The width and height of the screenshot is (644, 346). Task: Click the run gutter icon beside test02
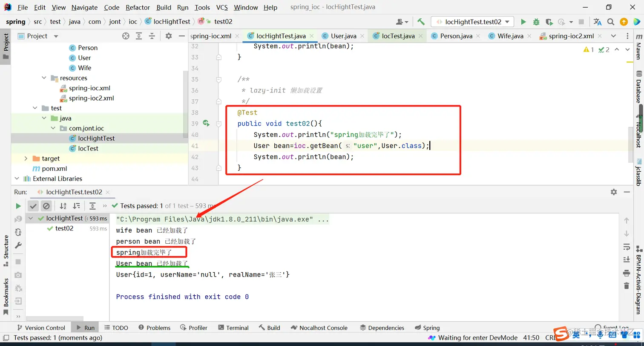206,124
